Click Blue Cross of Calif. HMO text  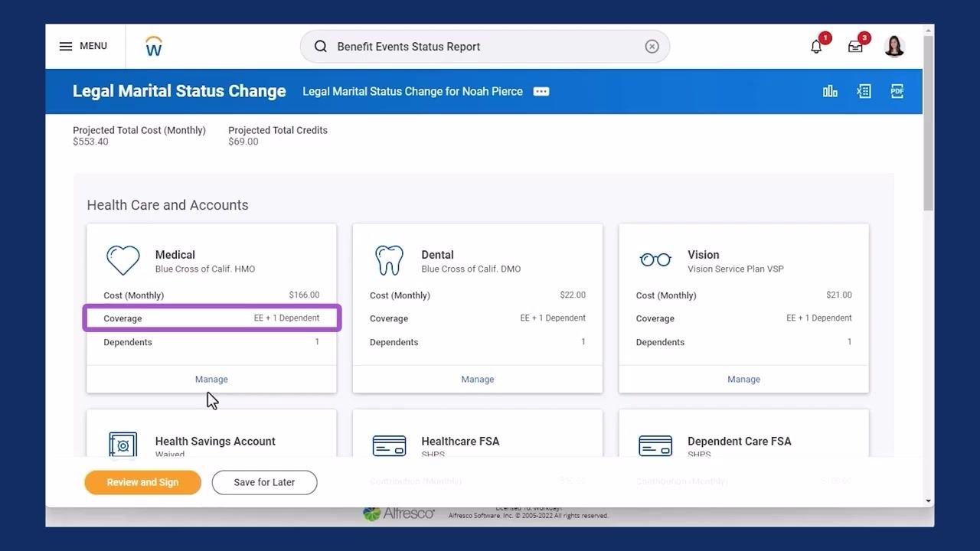click(205, 269)
